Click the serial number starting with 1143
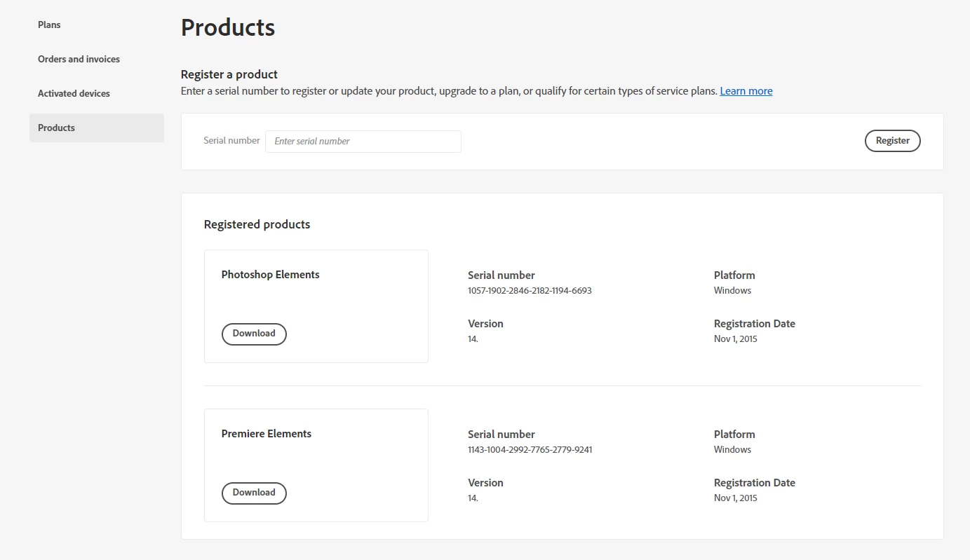 coord(530,450)
